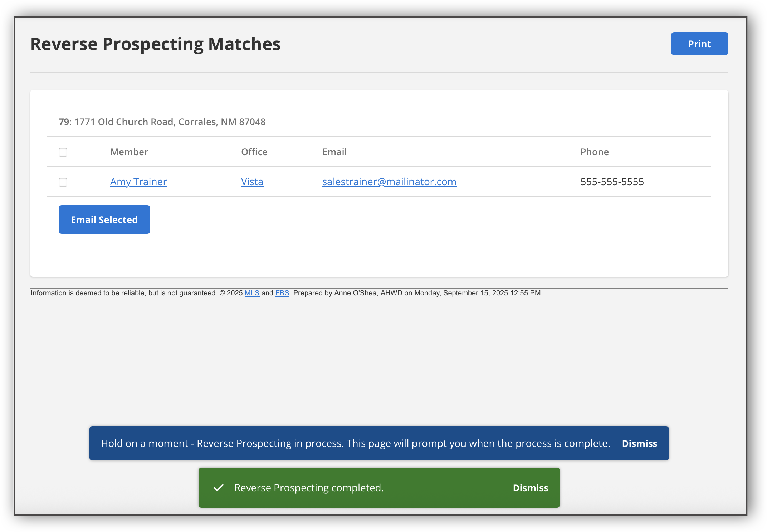
Task: Click the Office column header
Action: coord(254,152)
